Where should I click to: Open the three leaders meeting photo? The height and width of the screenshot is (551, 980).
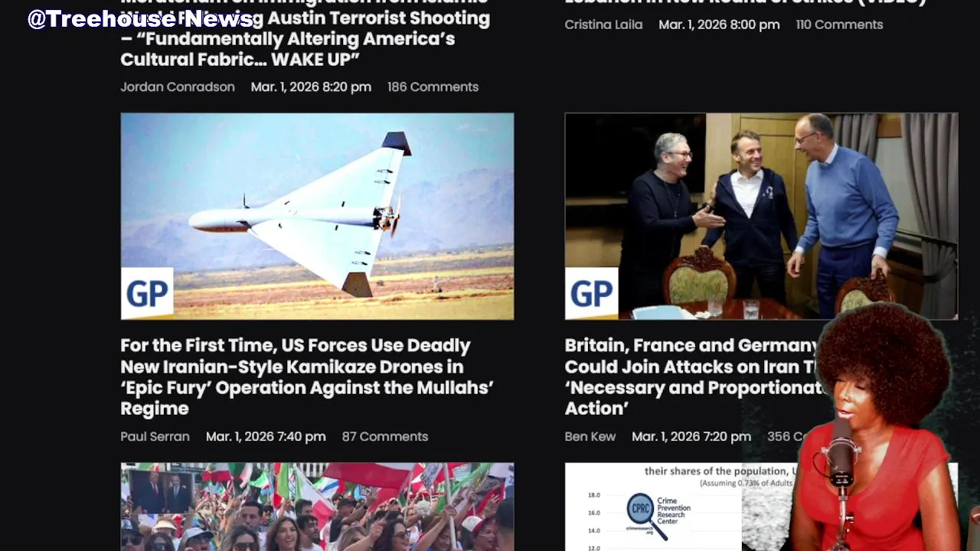(x=761, y=216)
